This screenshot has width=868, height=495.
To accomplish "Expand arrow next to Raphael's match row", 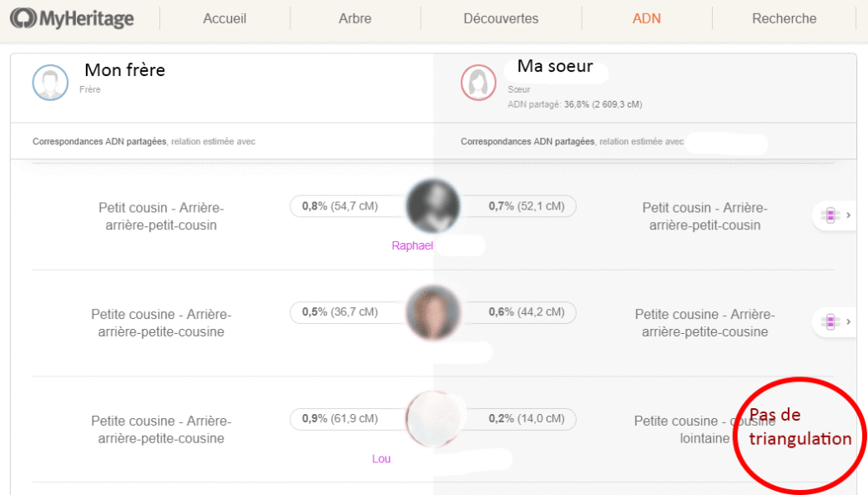I will click(849, 215).
